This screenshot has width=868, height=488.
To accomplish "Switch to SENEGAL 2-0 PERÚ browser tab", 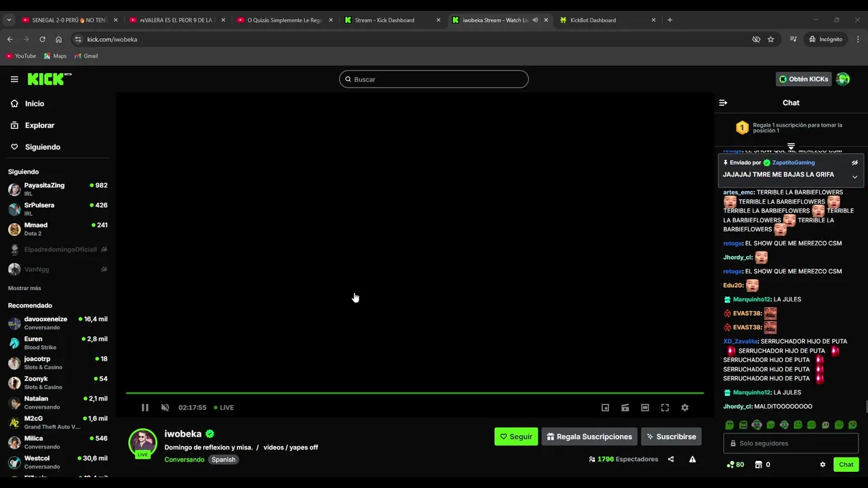I will click(69, 20).
